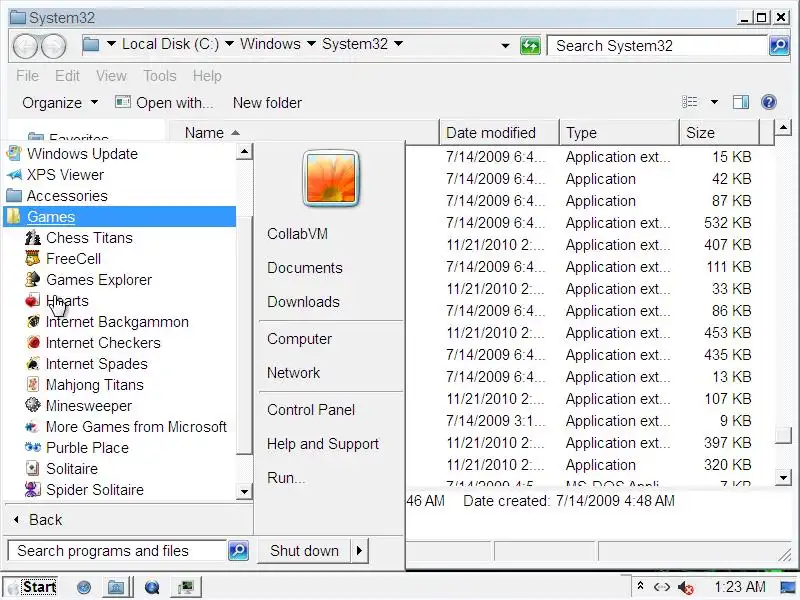The image size is (800, 600).
Task: Open Network from Start menu
Action: (x=293, y=372)
